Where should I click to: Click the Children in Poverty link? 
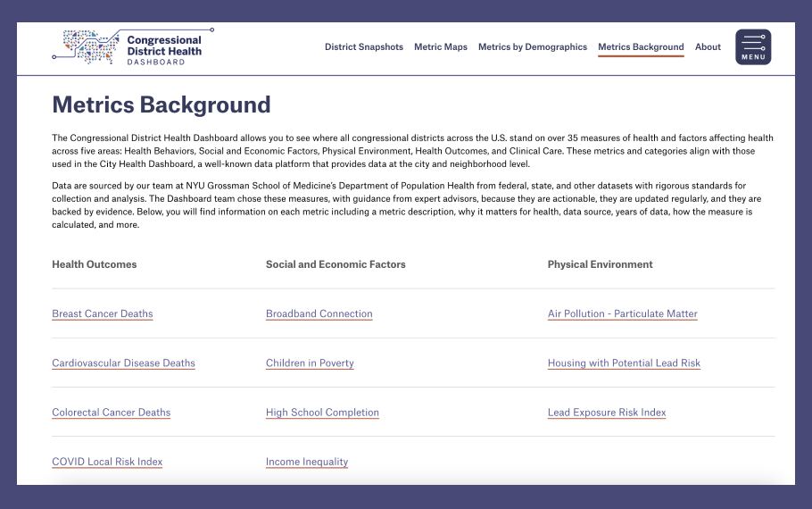point(310,363)
